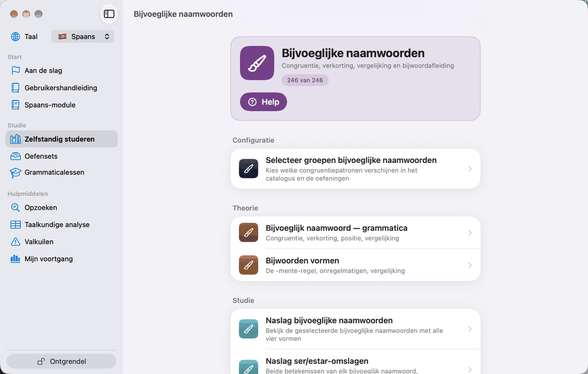Expand Selecteer groepen bijvoeglijke naamwoorden chevron
Viewport: 588px width, 374px height.
tap(470, 169)
